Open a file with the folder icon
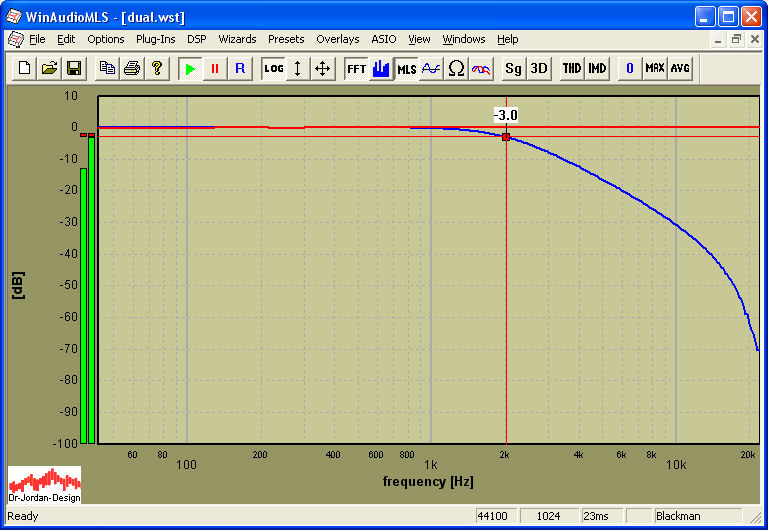Viewport: 768px width, 530px height. 49,68
